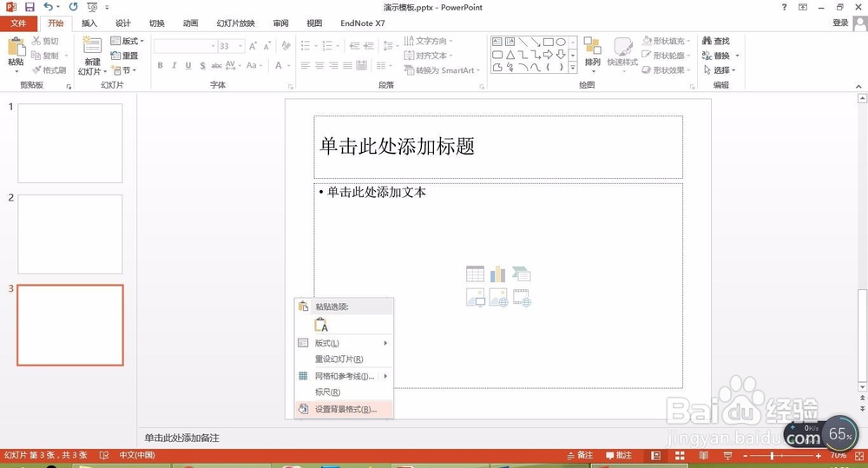
Task: Click the Redo arrow icon
Action: (x=73, y=7)
